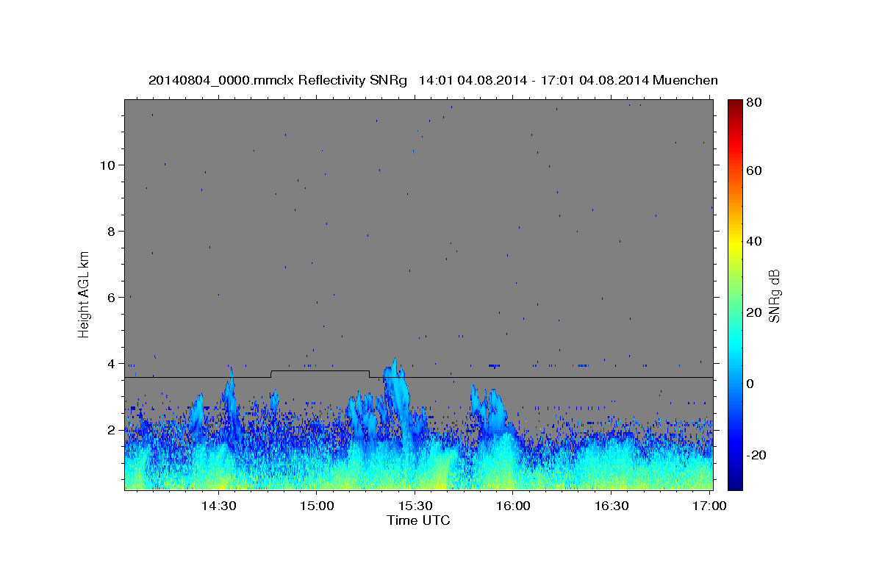Click the 16:00 time tick label
The image size is (882, 588).
(x=513, y=506)
